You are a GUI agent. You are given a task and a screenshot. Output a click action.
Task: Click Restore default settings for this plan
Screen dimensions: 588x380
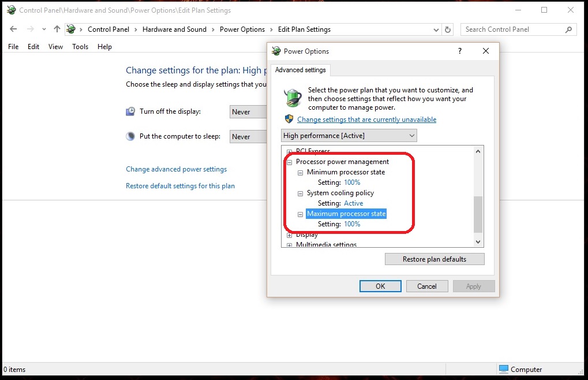click(x=180, y=186)
